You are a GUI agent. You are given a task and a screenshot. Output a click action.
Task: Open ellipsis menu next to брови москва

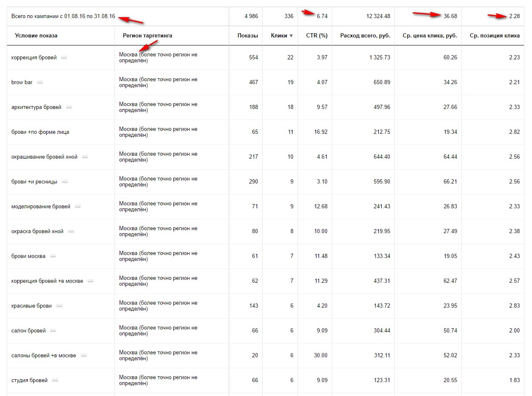tap(53, 256)
